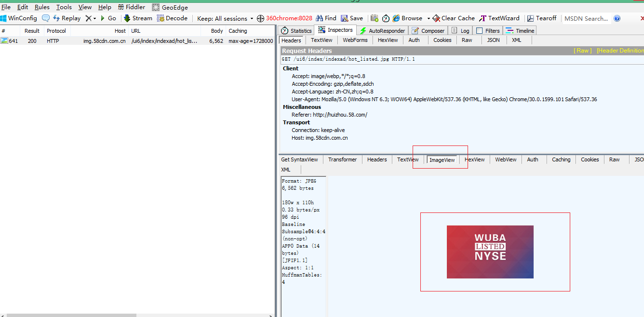Open the Keep: All sessions dropdown
The height and width of the screenshot is (317, 644).
[225, 18]
